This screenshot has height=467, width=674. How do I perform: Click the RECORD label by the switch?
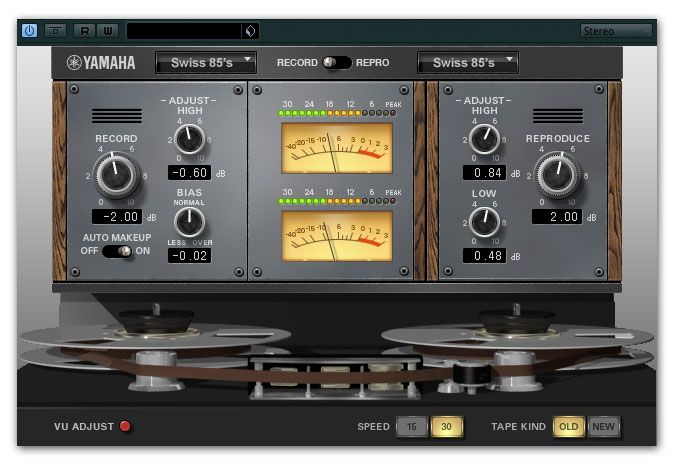point(297,63)
